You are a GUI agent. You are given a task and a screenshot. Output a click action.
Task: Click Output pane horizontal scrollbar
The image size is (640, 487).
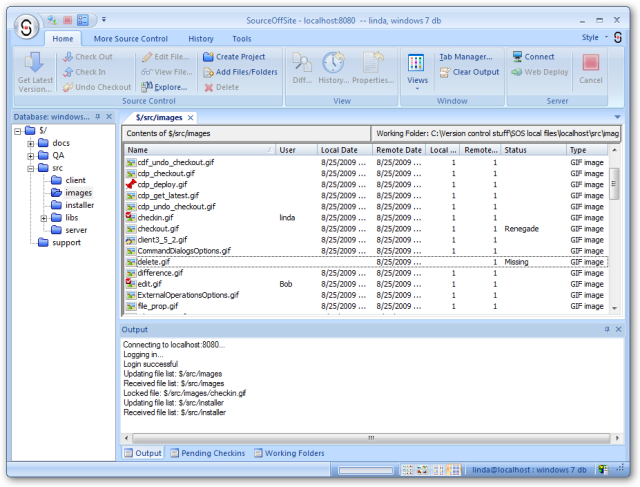click(371, 438)
